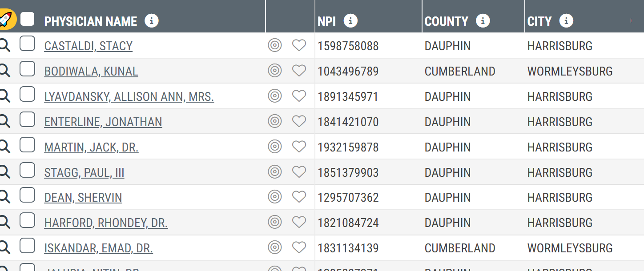Tick the checkbox beside Castaldi, Stacy
This screenshot has height=271, width=644.
point(28,44)
